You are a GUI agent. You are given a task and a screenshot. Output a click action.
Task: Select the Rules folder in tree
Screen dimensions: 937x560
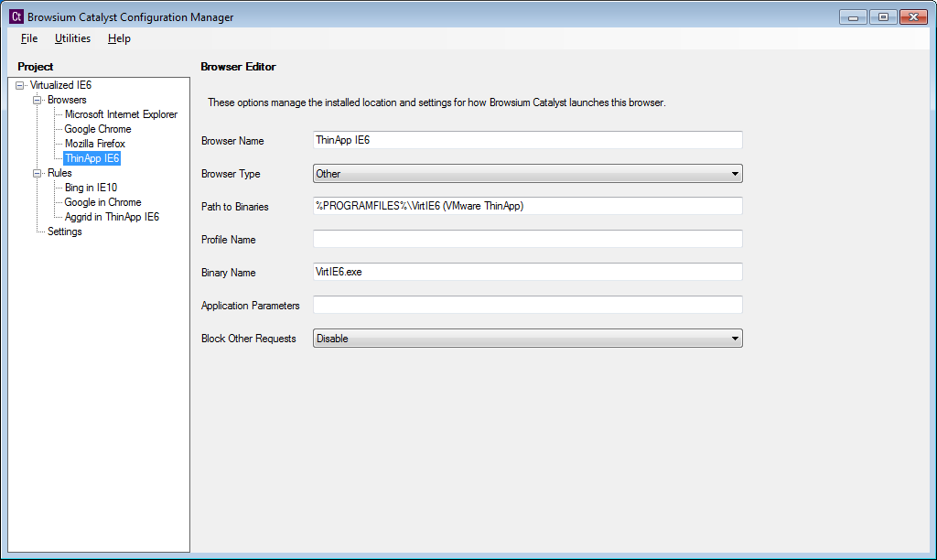[x=59, y=173]
